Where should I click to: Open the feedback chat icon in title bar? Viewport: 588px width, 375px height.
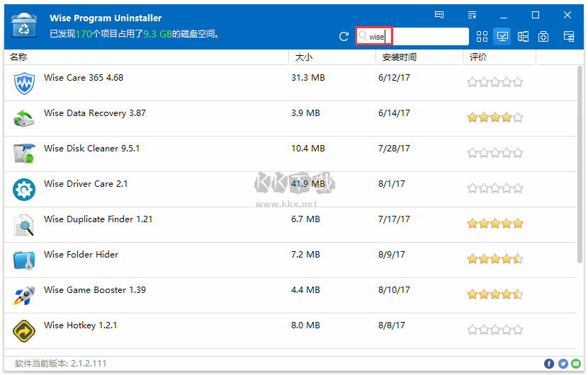coord(439,15)
